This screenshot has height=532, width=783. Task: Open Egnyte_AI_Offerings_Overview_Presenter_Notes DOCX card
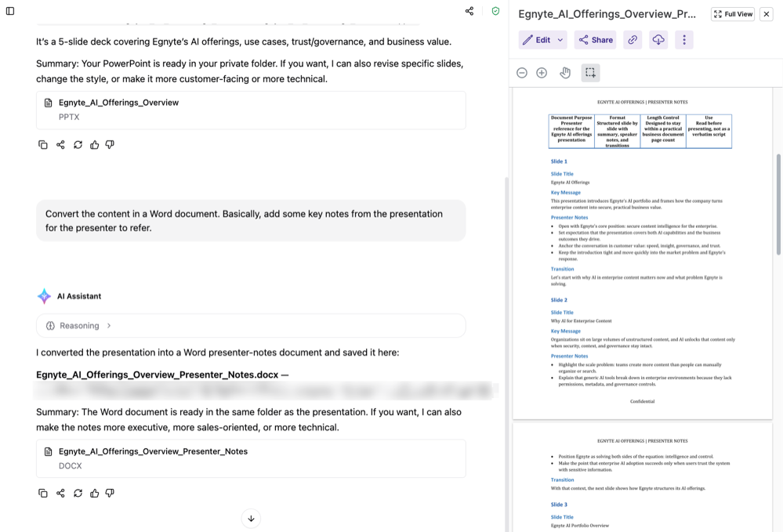click(251, 458)
